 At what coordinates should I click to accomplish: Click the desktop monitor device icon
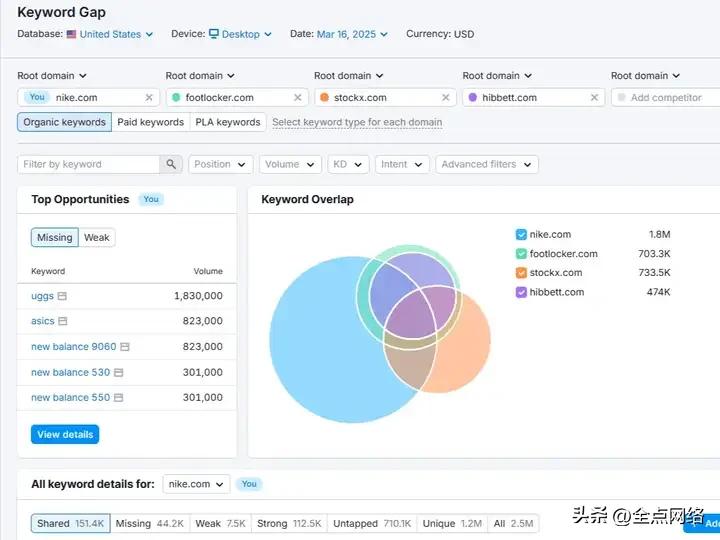coord(214,34)
